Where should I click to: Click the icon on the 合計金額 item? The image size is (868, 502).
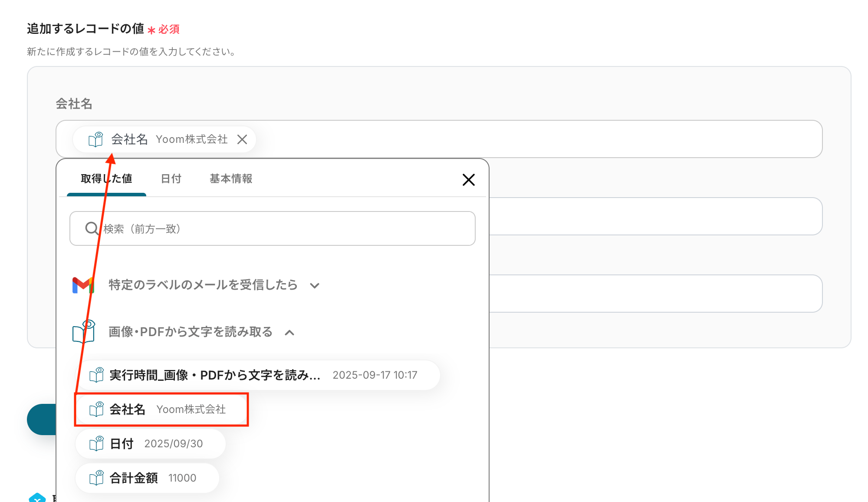(x=96, y=478)
